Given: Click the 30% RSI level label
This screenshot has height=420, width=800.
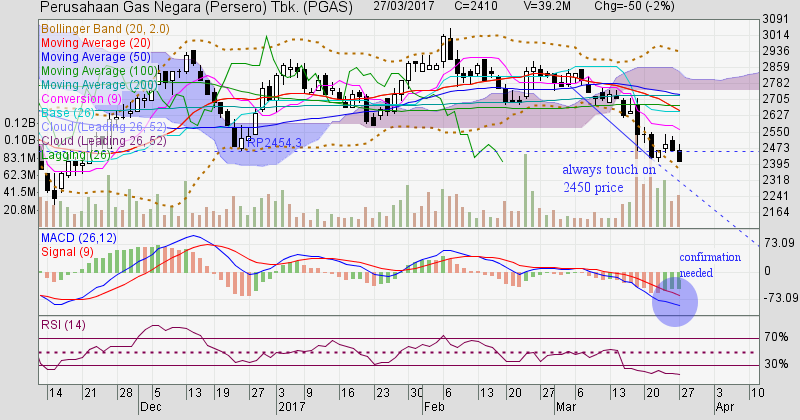Looking at the screenshot, I should (x=776, y=364).
